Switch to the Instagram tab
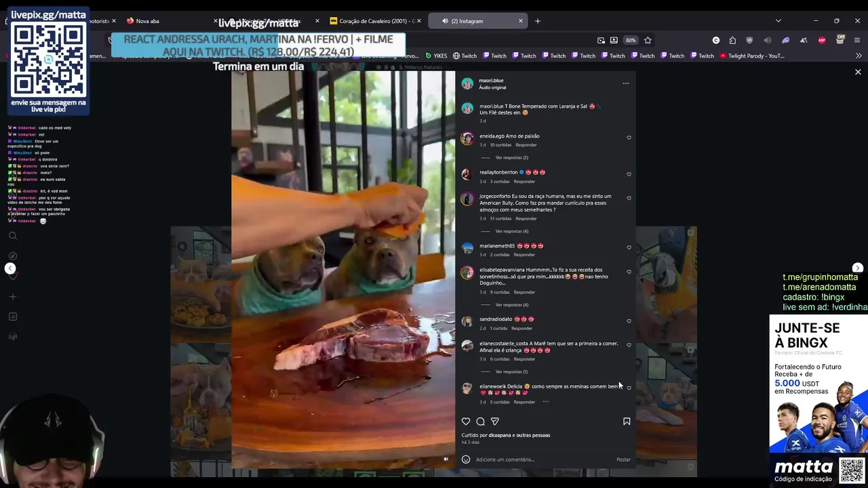868x488 pixels. (478, 21)
